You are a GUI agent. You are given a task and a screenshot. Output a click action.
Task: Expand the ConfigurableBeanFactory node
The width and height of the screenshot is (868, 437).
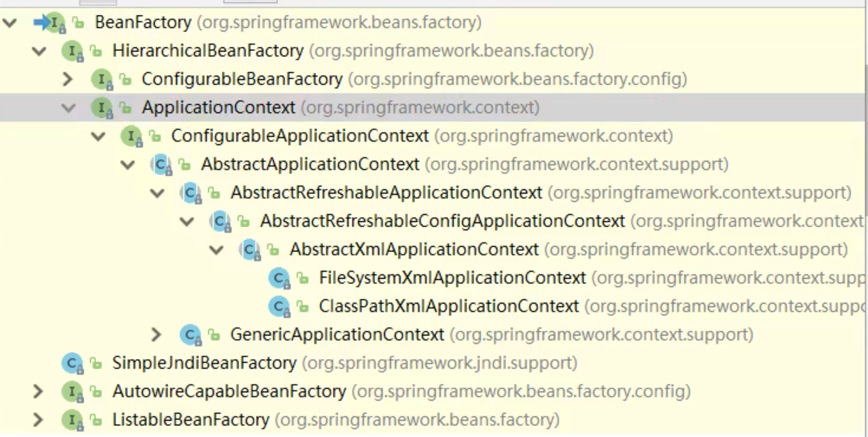[68, 79]
